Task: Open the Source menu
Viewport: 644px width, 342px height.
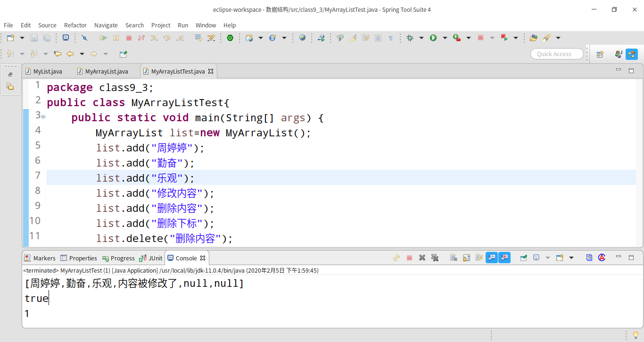Action: pos(47,25)
